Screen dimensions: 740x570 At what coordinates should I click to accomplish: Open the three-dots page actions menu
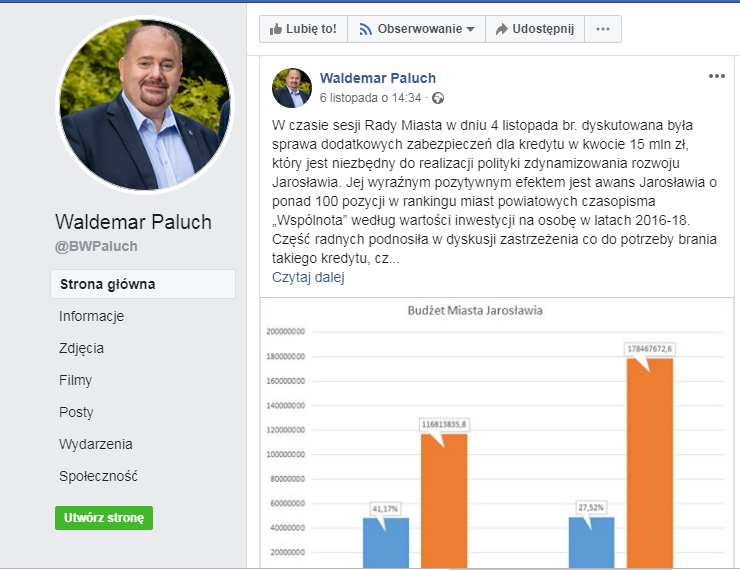pyautogui.click(x=602, y=29)
